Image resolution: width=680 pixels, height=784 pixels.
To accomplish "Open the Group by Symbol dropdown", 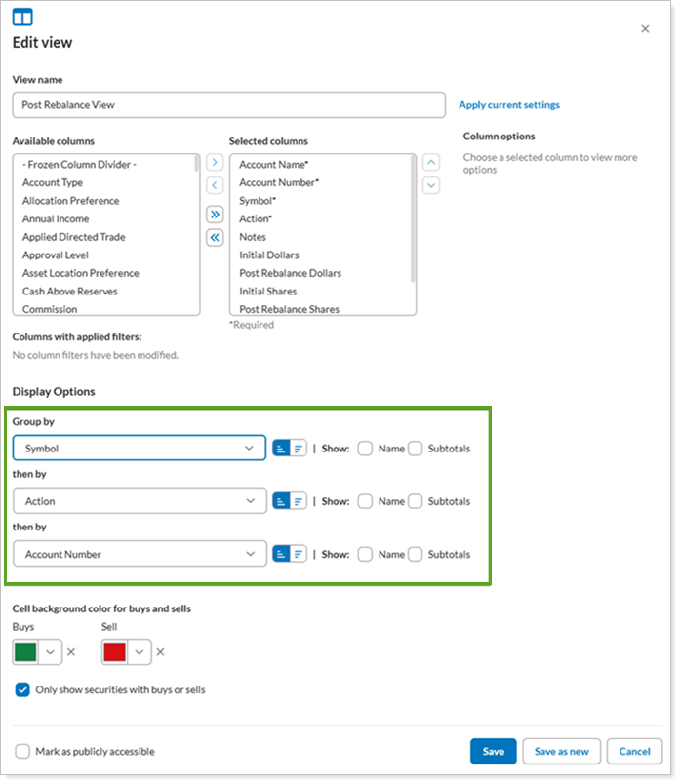I will pyautogui.click(x=140, y=449).
